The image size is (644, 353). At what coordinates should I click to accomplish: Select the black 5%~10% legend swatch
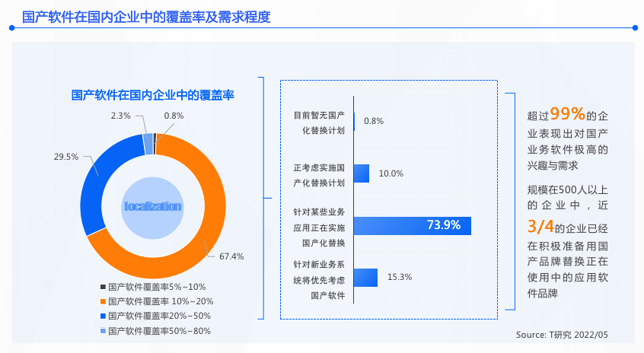click(x=103, y=287)
